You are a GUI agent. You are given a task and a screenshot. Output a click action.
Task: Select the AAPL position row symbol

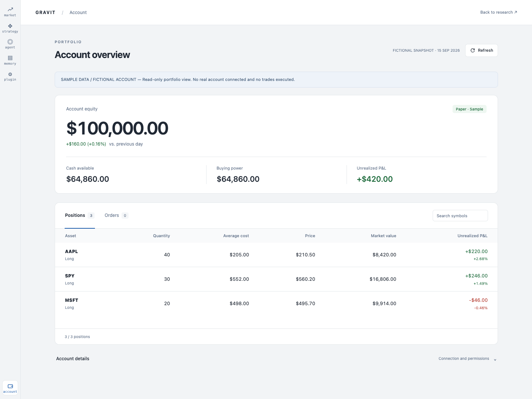click(x=72, y=252)
